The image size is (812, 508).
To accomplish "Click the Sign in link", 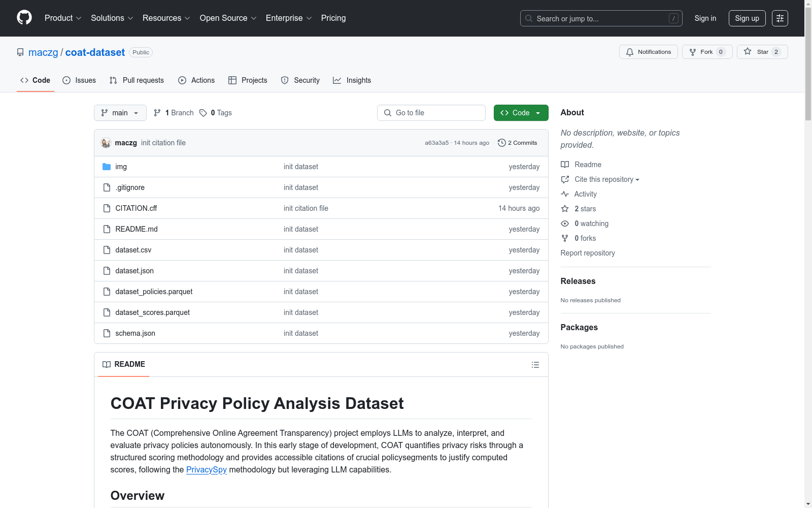I will tap(705, 18).
